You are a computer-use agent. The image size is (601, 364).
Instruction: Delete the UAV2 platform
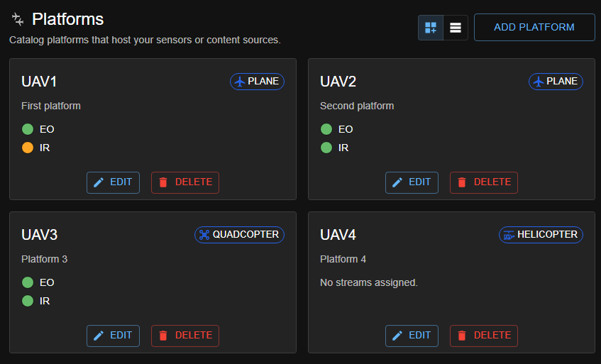pyautogui.click(x=484, y=182)
